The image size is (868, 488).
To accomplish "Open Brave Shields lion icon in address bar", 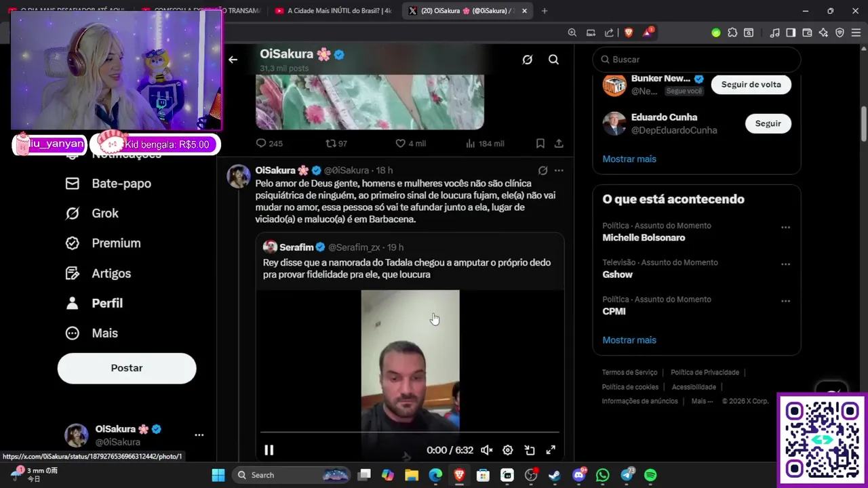I will coord(629,33).
